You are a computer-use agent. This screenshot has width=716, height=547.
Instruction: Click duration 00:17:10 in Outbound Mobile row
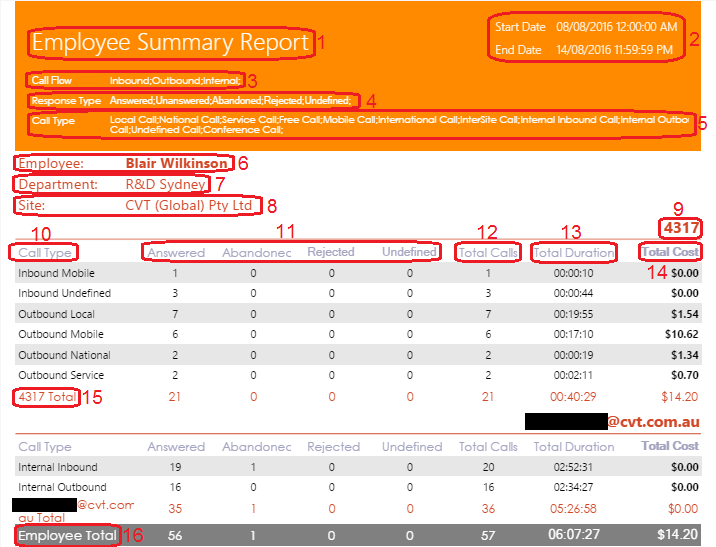click(574, 334)
